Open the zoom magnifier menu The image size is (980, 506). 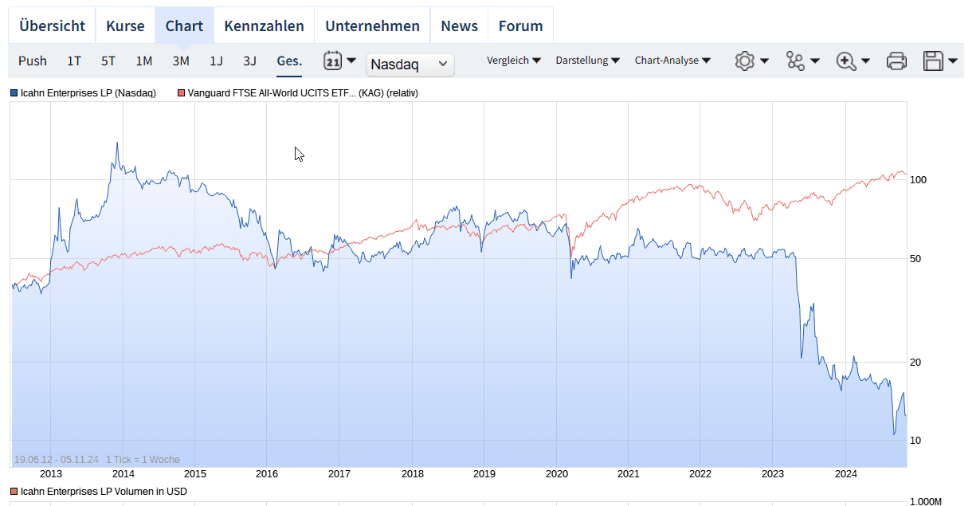click(x=845, y=61)
